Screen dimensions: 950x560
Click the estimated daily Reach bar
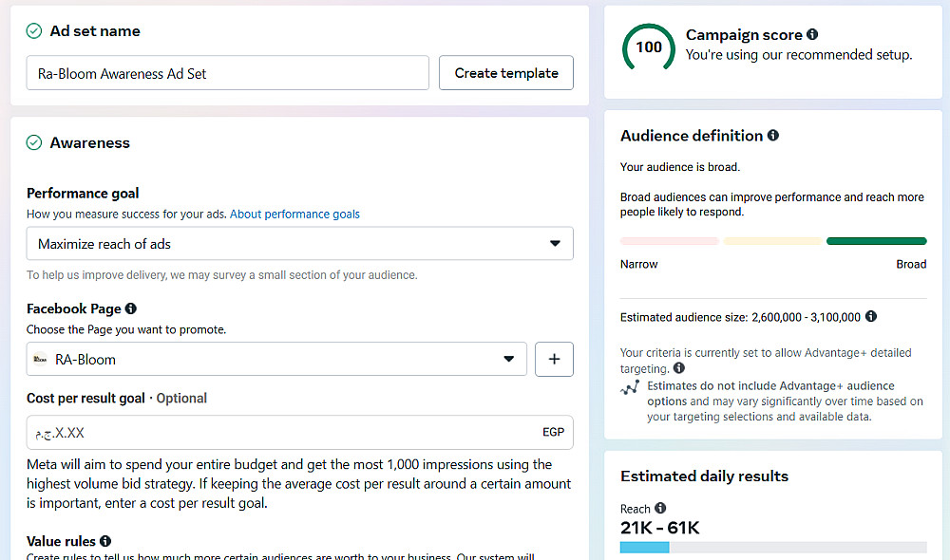click(773, 548)
